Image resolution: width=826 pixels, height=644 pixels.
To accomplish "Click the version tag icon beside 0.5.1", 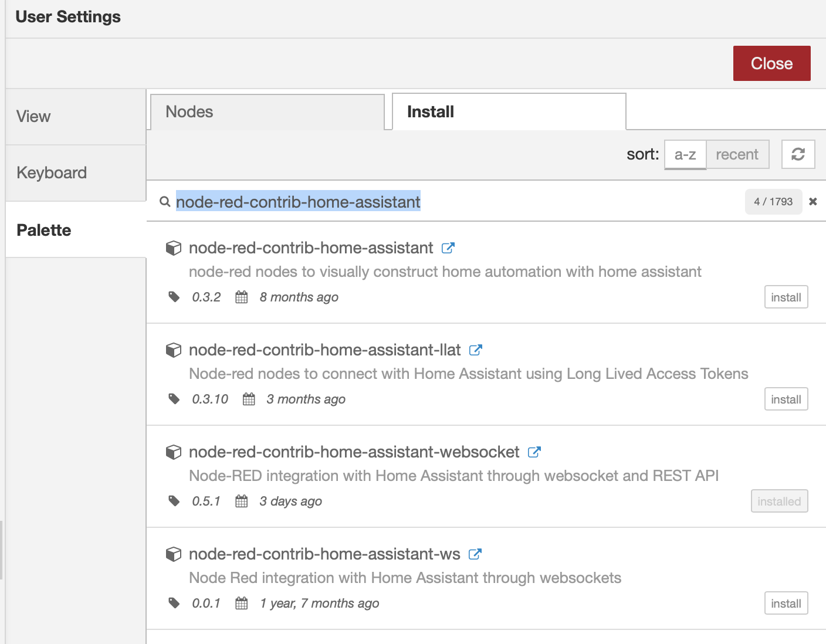I will (x=174, y=501).
